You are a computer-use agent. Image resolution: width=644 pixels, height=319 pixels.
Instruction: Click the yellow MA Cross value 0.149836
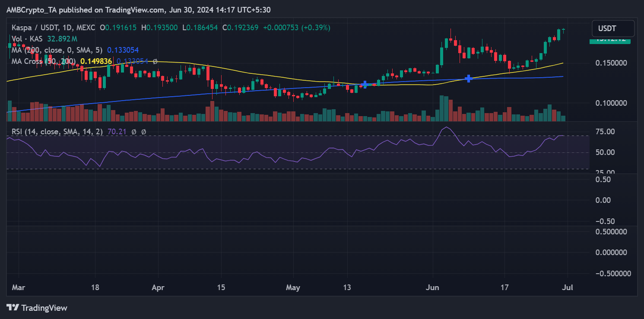[96, 61]
